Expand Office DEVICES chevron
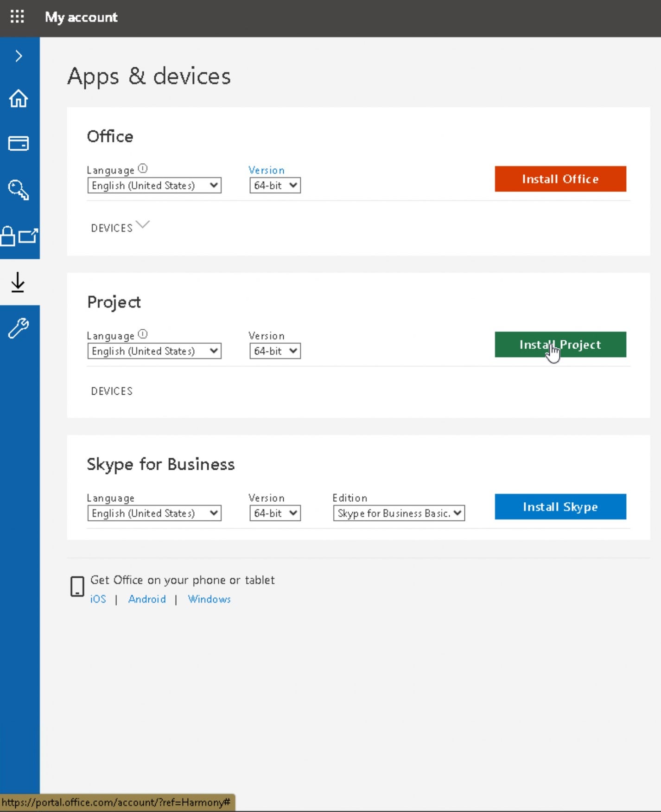Screen dimensions: 661x812 coord(143,225)
